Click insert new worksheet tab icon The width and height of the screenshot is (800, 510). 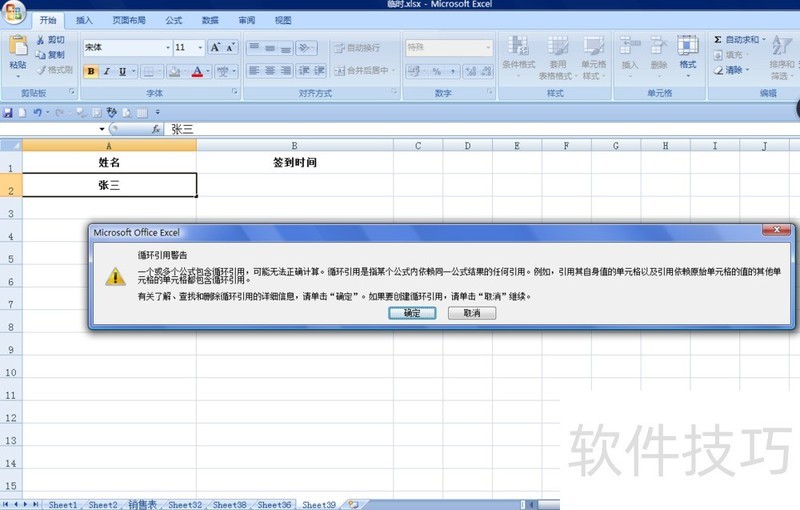point(353,504)
